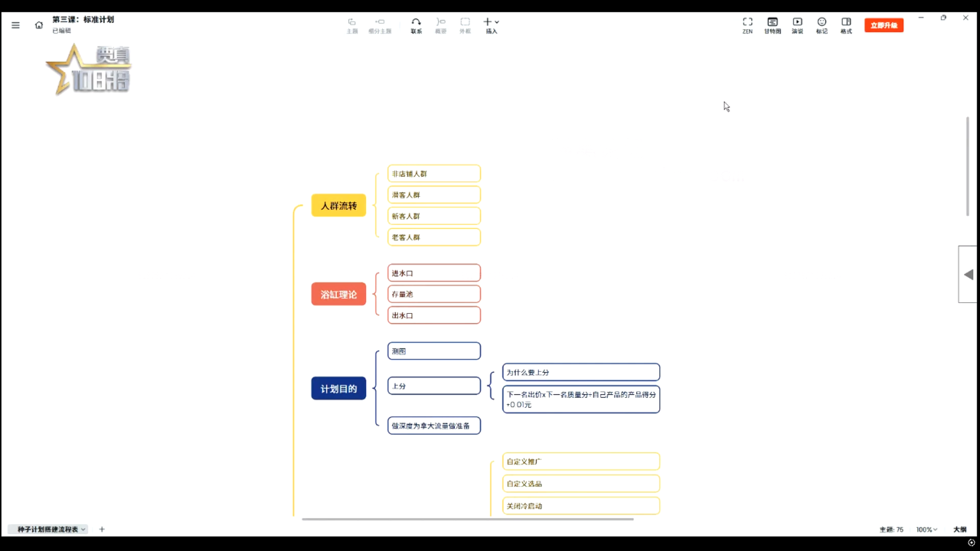Select the 计划目的 topic node

[338, 389]
